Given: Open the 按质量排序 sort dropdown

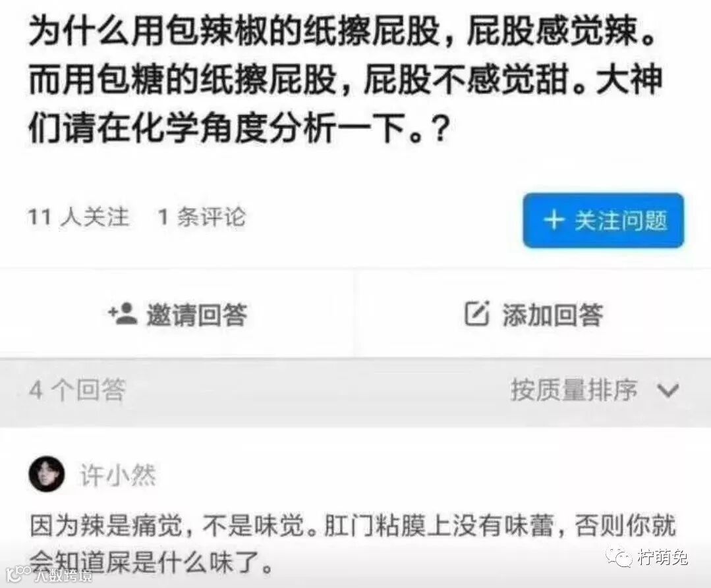Looking at the screenshot, I should click(594, 390).
